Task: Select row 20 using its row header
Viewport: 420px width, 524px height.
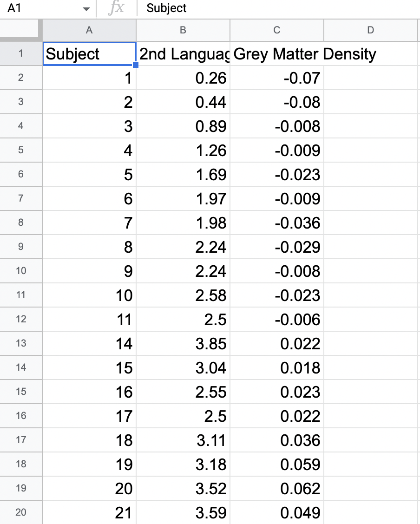Action: coord(21,512)
